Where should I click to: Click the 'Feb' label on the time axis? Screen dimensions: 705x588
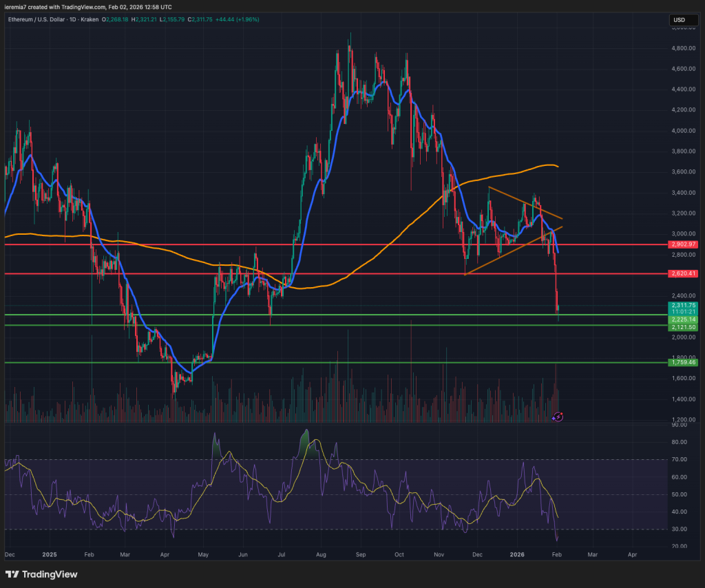(x=556, y=554)
